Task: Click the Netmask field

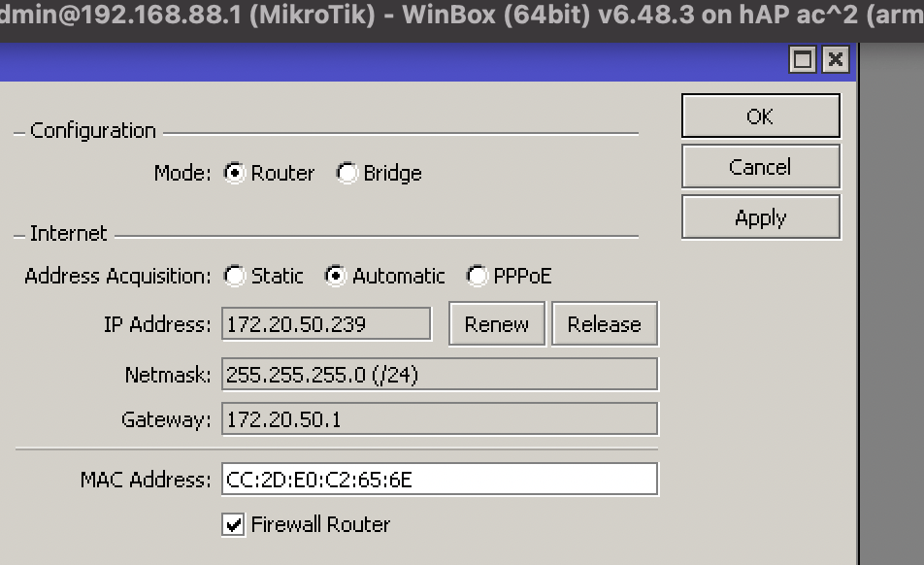Action: [440, 375]
